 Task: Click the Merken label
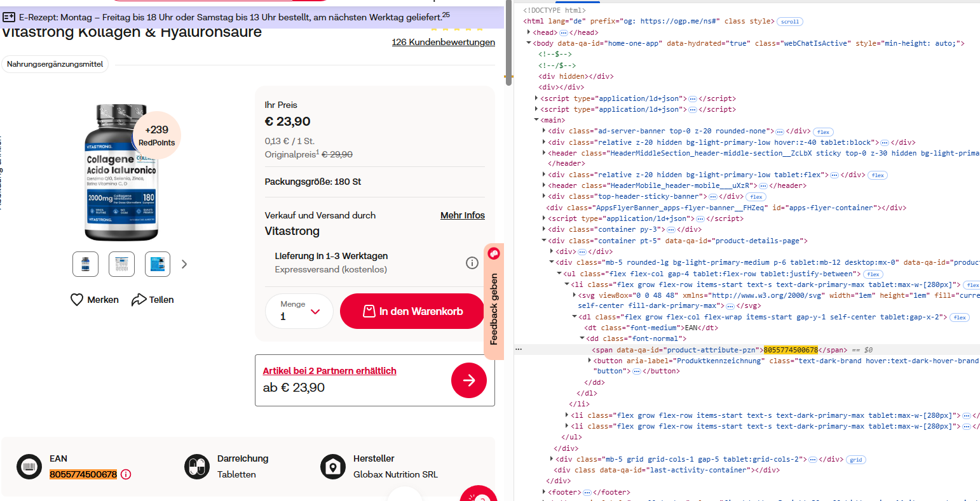[103, 300]
